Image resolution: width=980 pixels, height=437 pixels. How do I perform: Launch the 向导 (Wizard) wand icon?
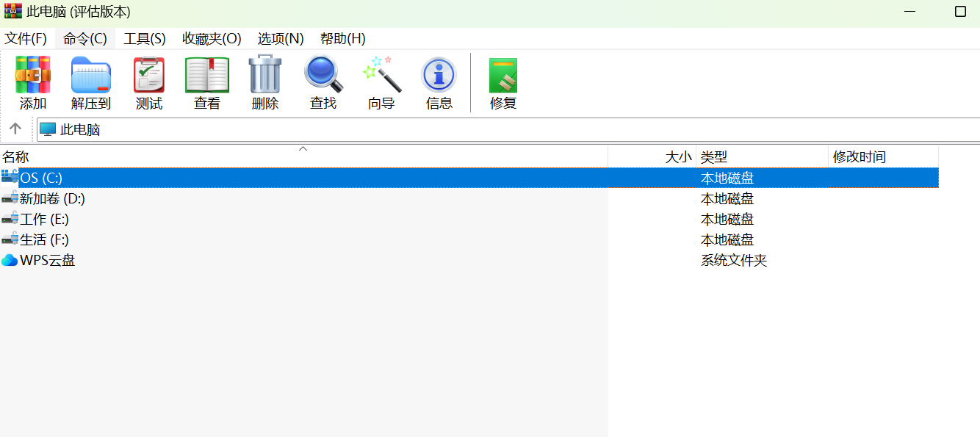click(381, 74)
